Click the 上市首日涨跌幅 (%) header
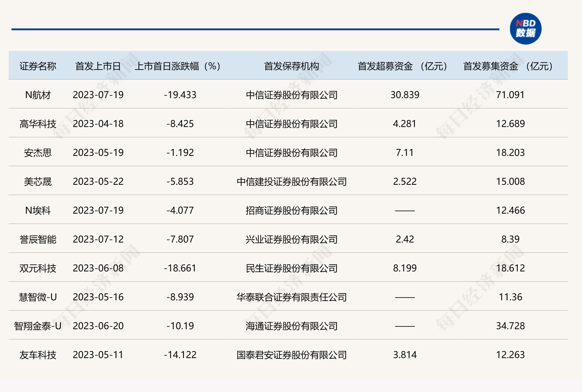The image size is (582, 392). click(x=178, y=66)
